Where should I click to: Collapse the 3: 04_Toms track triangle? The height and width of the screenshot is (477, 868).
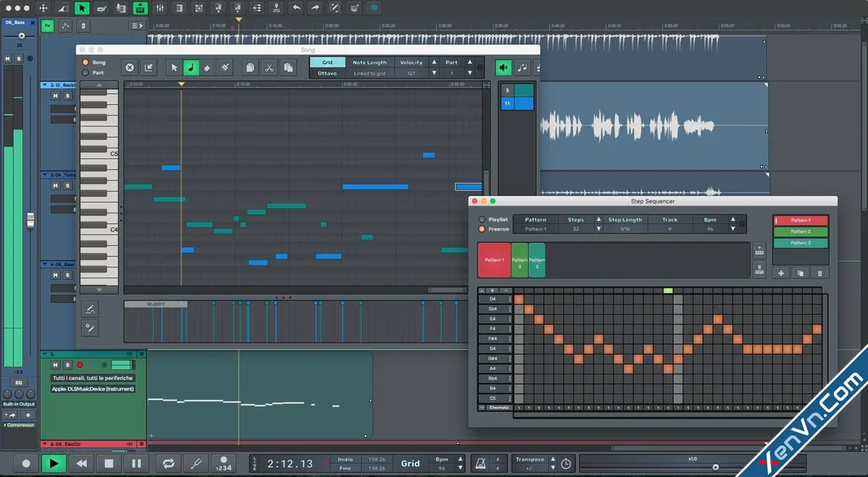(x=45, y=175)
